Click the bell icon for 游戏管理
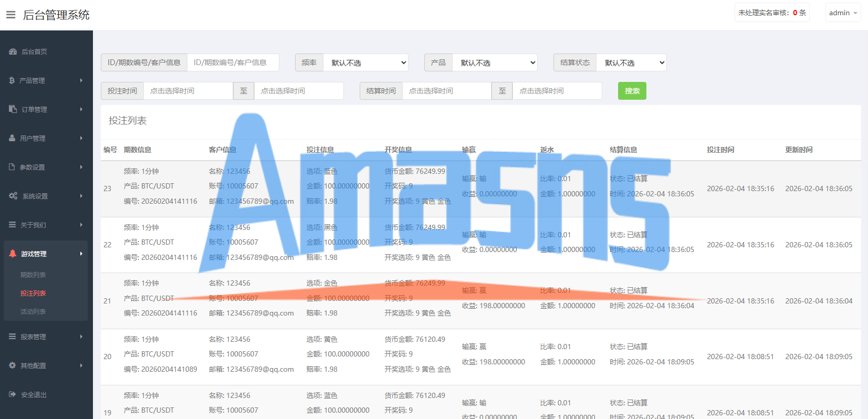 (13, 254)
